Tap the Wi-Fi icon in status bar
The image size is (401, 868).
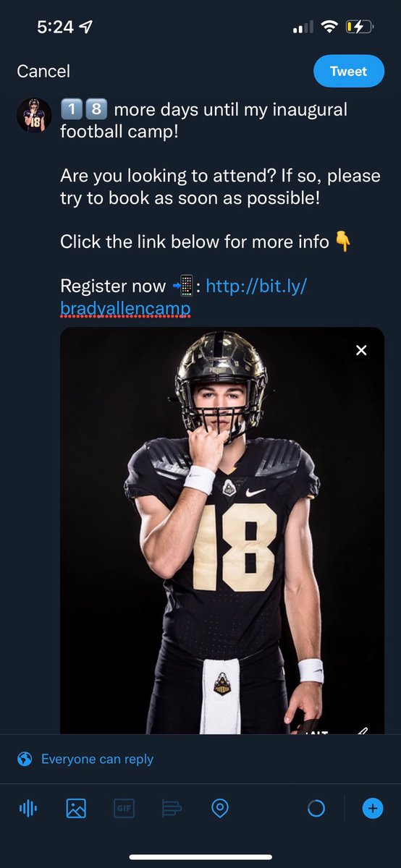pyautogui.click(x=330, y=27)
